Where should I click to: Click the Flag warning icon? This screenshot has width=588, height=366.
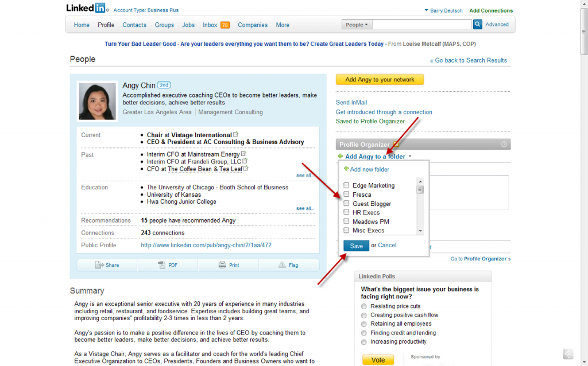(282, 265)
